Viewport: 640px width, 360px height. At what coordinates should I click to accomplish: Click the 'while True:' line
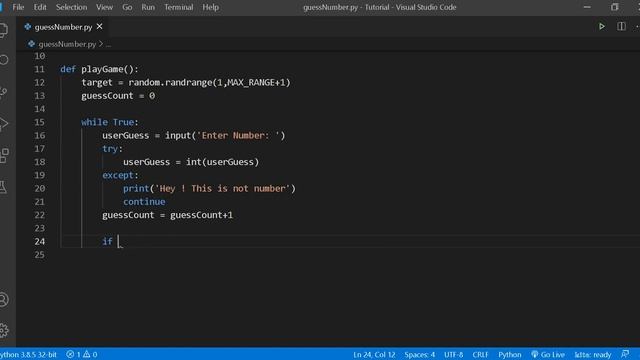(110, 122)
